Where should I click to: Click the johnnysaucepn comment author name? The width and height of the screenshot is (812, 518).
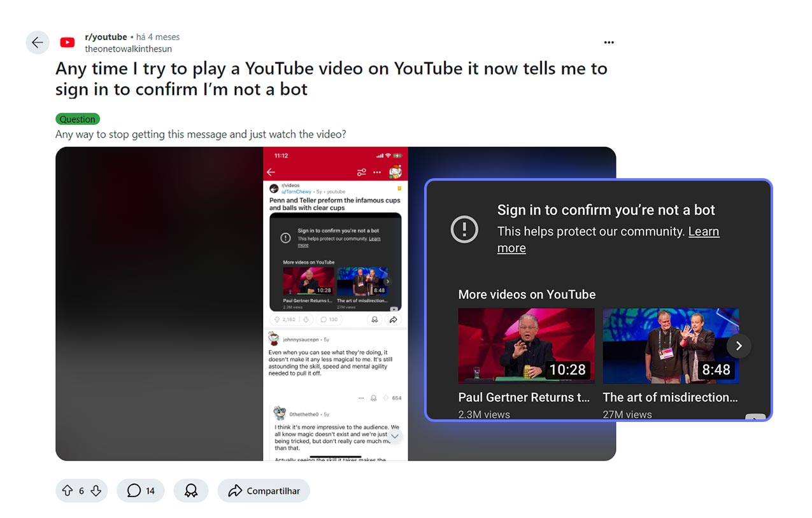click(302, 340)
